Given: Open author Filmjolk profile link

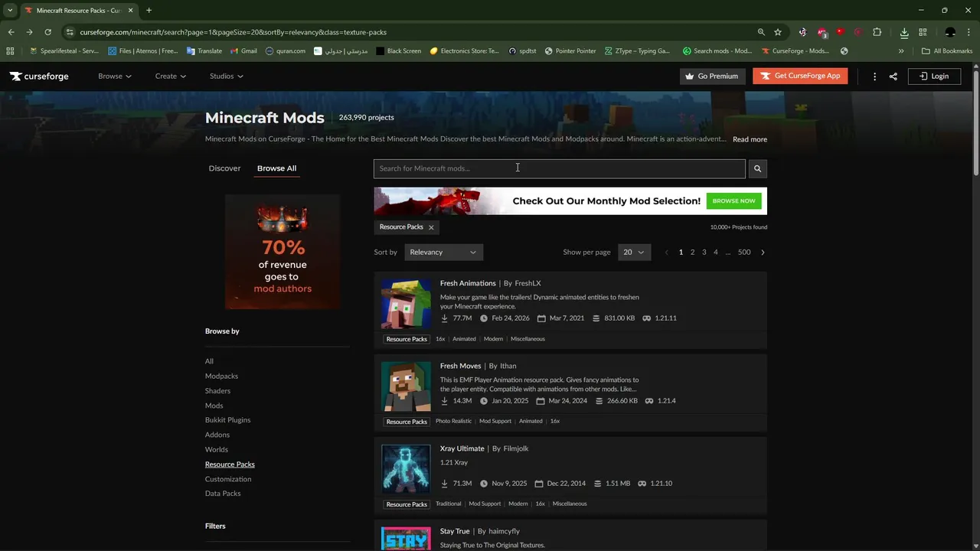Looking at the screenshot, I should tap(516, 448).
